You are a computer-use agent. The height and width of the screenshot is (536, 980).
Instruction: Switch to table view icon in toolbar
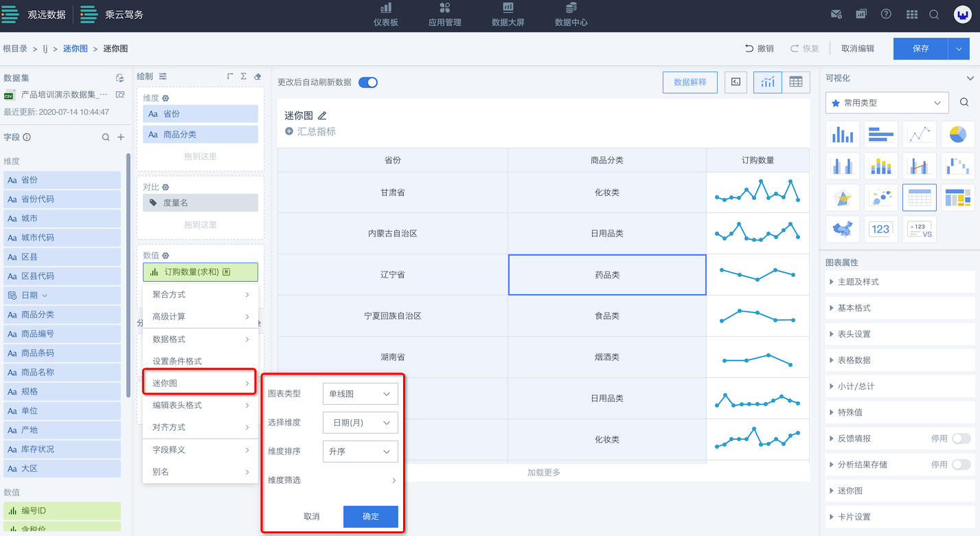[795, 82]
